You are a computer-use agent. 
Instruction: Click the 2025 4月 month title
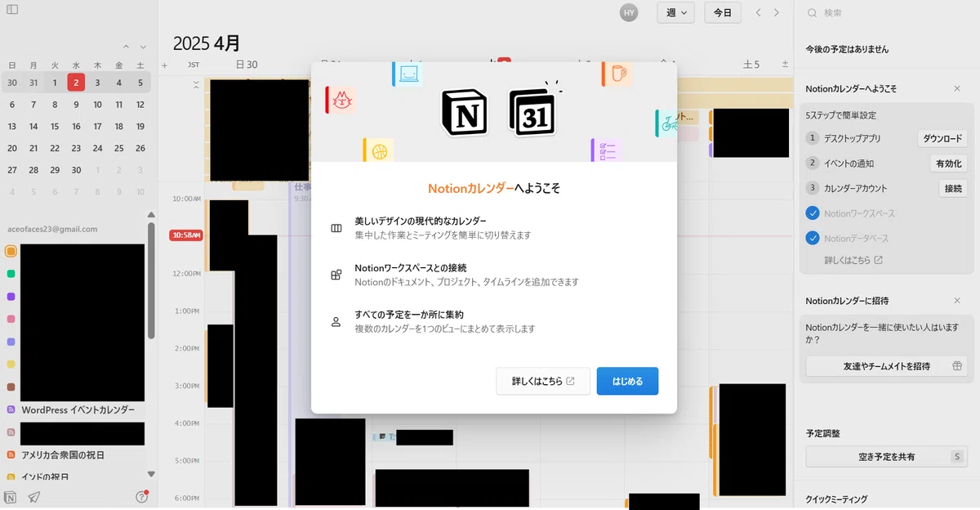(x=207, y=42)
